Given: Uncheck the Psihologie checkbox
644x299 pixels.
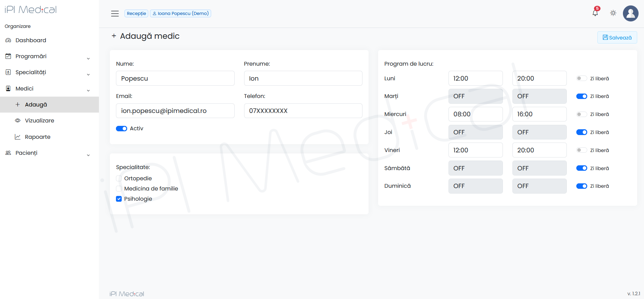Looking at the screenshot, I should [x=119, y=199].
